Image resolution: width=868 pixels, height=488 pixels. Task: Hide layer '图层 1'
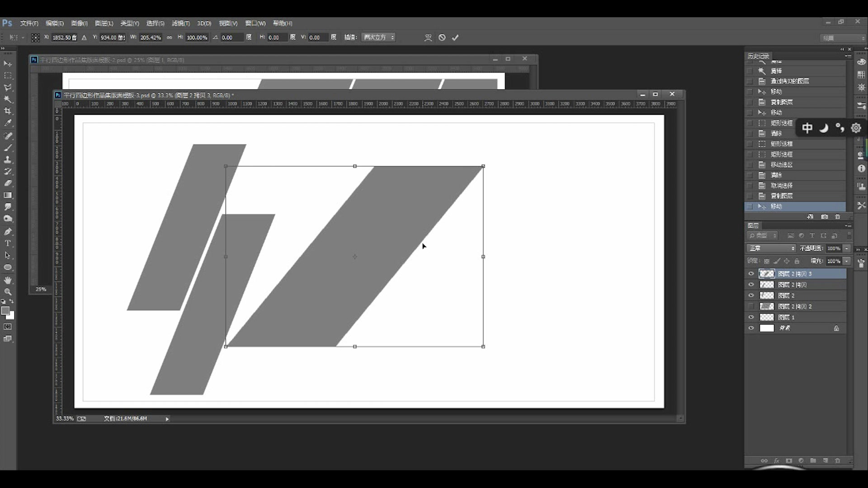(751, 317)
